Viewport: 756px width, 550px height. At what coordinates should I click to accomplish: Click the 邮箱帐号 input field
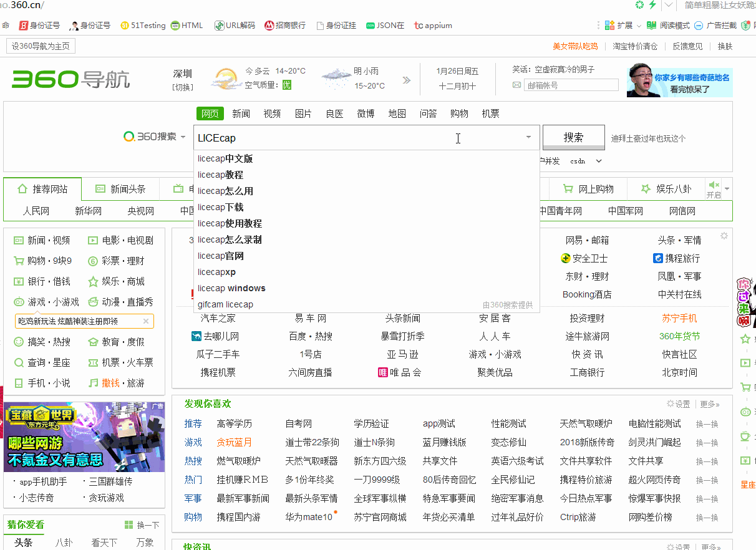[x=571, y=85]
